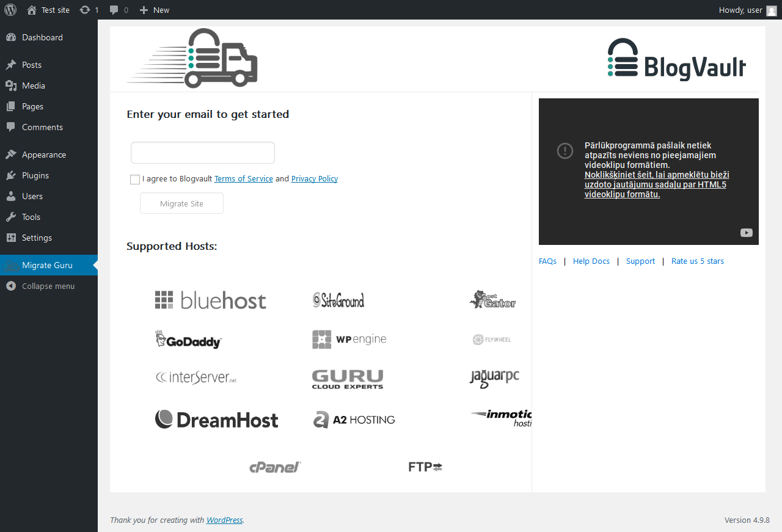
Task: Select the Bluehost logo
Action: coord(211,300)
